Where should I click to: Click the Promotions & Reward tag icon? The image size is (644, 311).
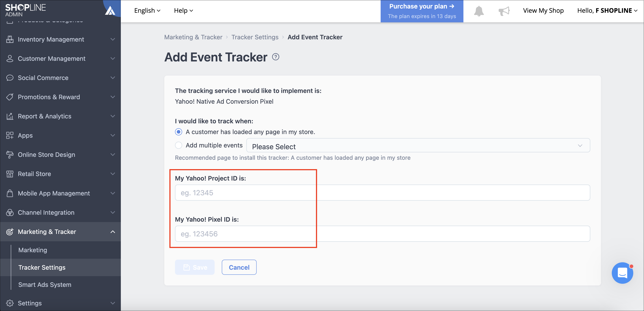coord(10,97)
